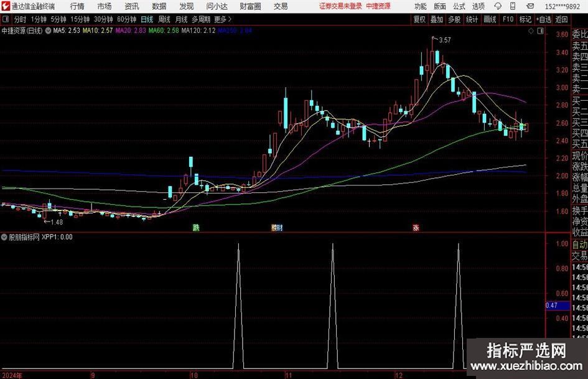Click the 返回 back button
This screenshot has width=588, height=379.
(x=561, y=19)
